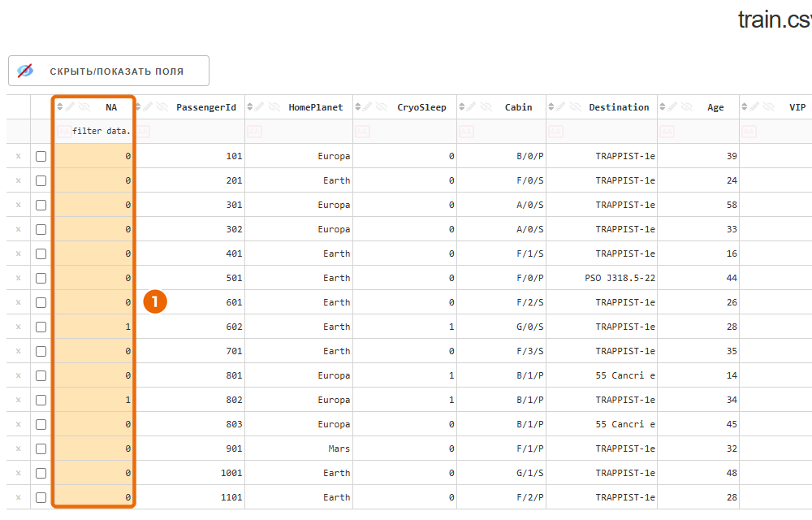Click the VIP column sort arrows
Viewport: 812px width, 520px height.
tap(744, 107)
